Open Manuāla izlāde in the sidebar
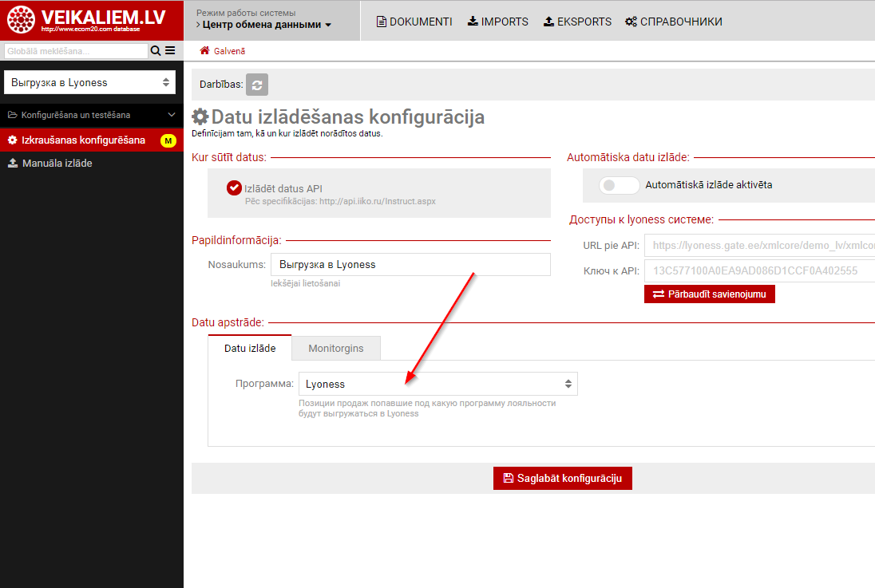Viewport: 875px width, 588px height. (x=57, y=163)
